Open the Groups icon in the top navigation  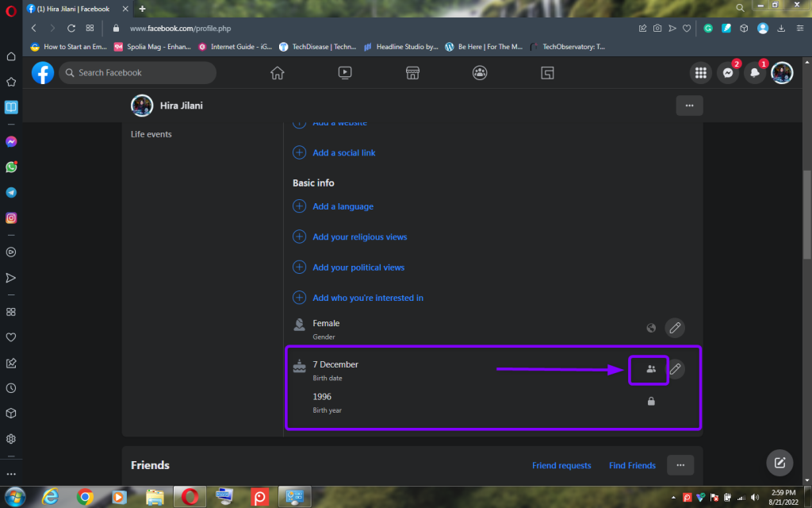click(x=480, y=73)
